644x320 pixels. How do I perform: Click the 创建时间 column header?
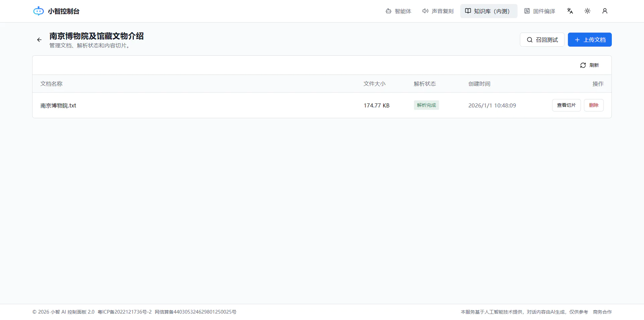(479, 84)
